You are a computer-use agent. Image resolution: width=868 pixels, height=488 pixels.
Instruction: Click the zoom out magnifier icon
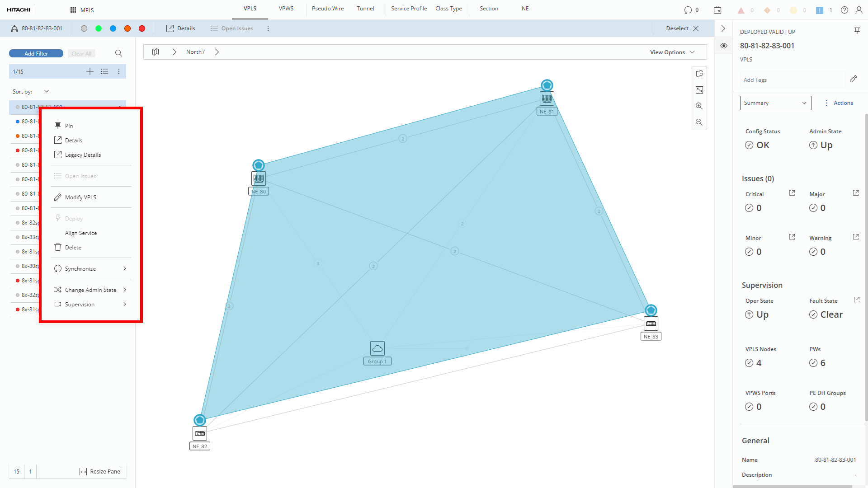point(699,122)
